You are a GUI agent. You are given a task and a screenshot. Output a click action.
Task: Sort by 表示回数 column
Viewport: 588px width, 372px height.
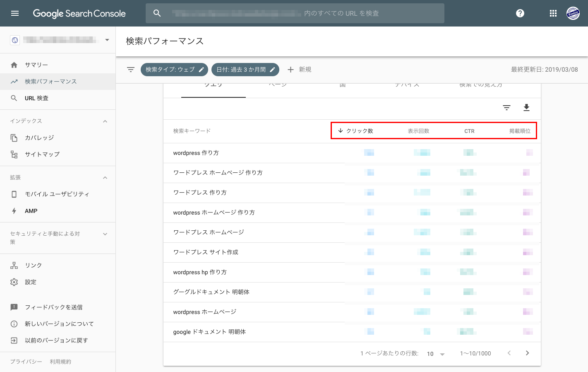418,131
